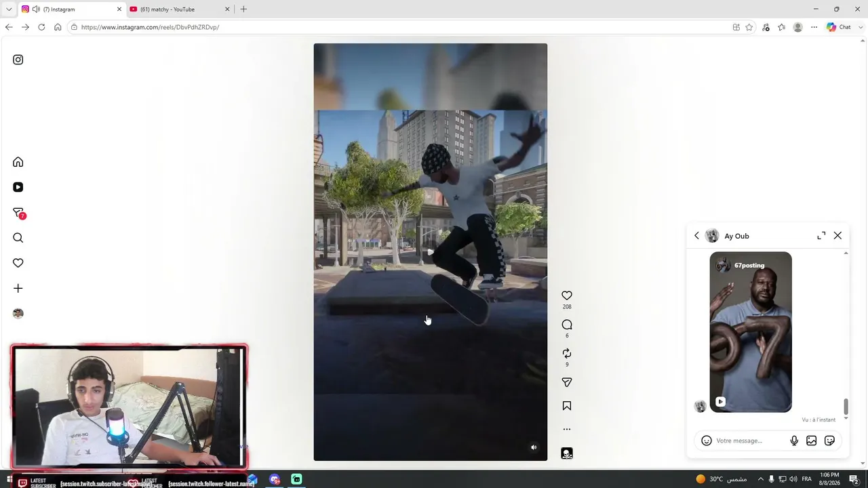
Task: Open Copilot Chat in the browser
Action: (x=838, y=27)
